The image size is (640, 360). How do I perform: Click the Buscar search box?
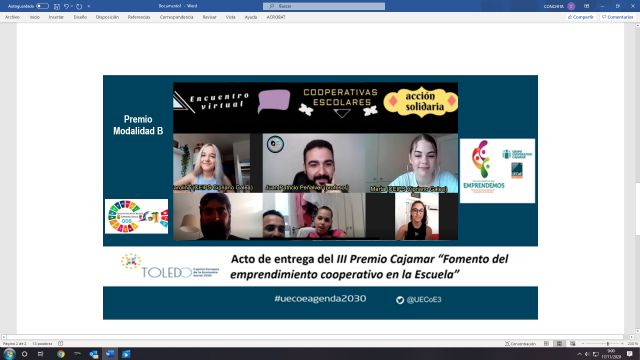tap(324, 6)
